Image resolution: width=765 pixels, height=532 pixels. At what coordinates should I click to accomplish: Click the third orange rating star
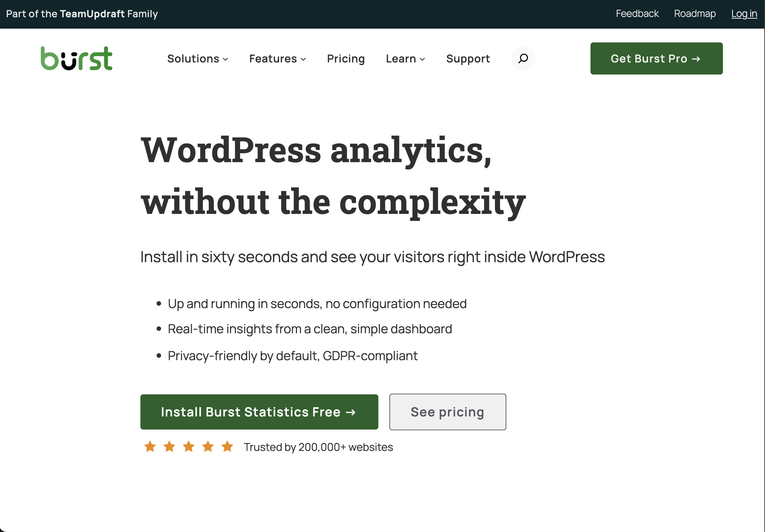click(189, 446)
